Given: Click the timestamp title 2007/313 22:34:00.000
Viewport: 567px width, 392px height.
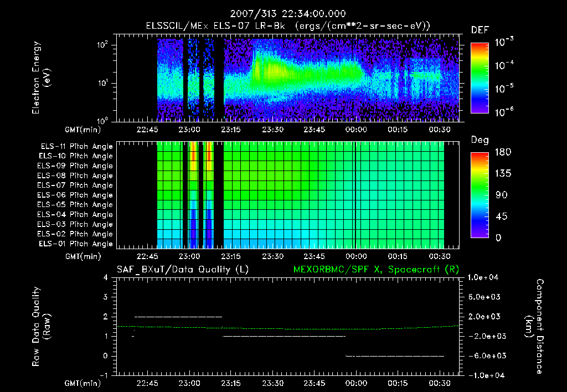Looking at the screenshot, I should pos(288,14).
